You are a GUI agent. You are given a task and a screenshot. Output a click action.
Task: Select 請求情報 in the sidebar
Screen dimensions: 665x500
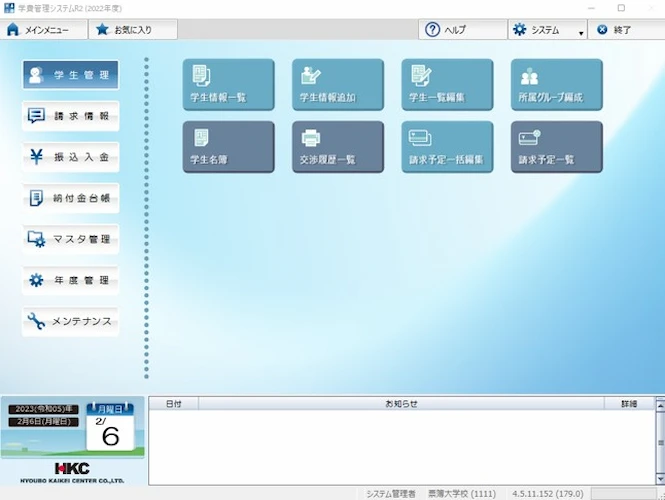pos(70,116)
